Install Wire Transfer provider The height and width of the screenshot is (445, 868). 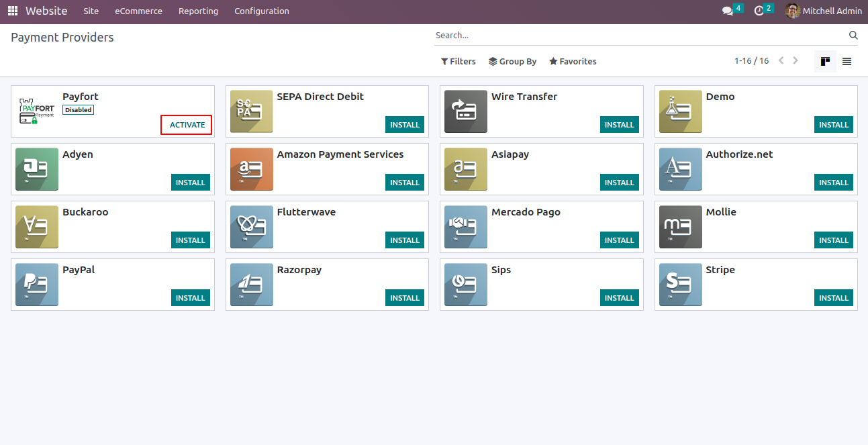point(620,125)
